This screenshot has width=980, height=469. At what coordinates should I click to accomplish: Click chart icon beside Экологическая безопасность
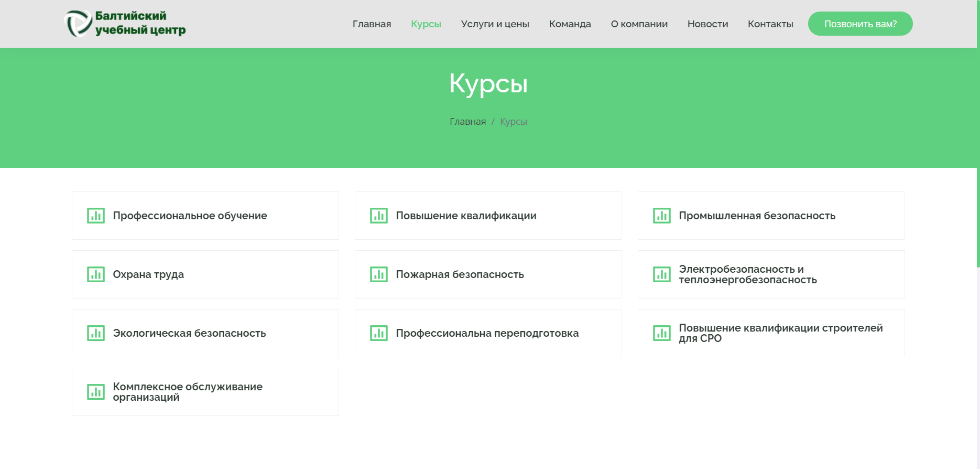96,333
